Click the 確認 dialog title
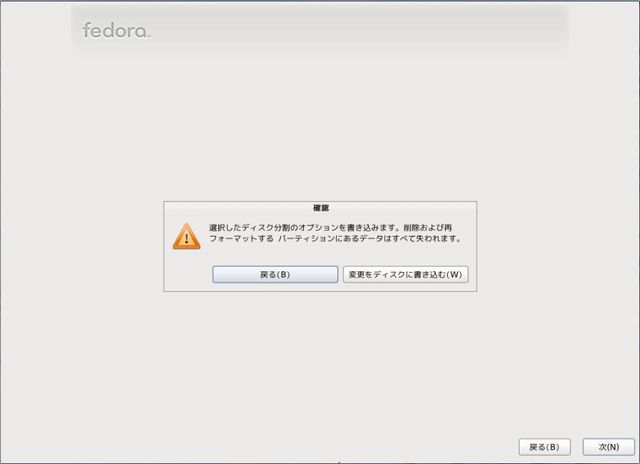Viewport: 640px width, 464px height. tap(321, 208)
